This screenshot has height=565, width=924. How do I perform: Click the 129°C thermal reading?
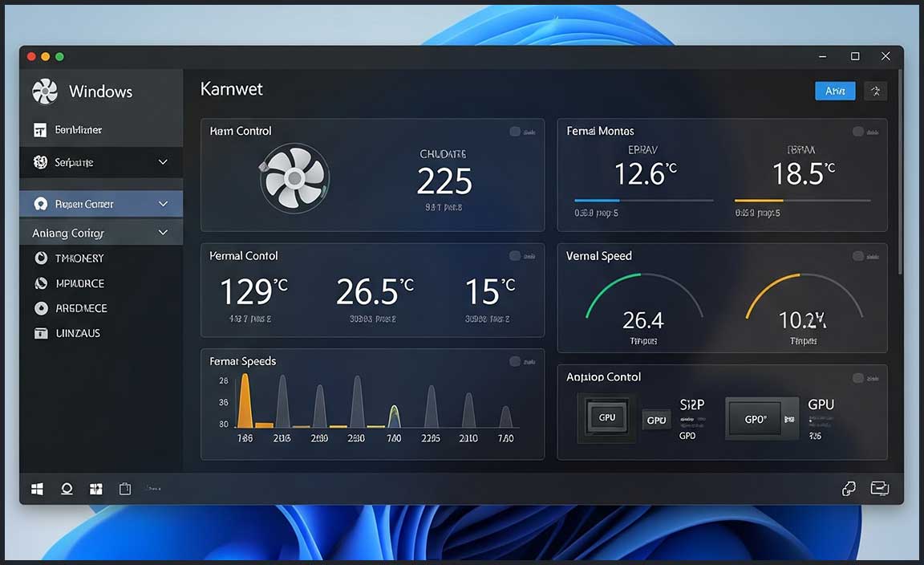point(254,291)
